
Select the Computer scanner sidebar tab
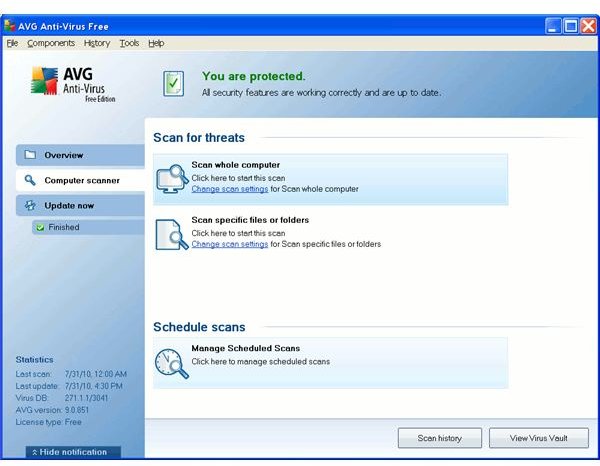80,180
